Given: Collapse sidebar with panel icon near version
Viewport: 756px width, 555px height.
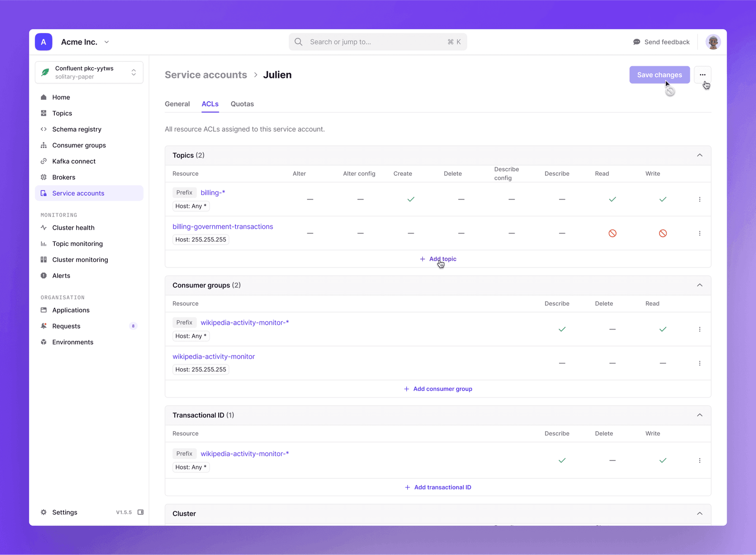Looking at the screenshot, I should (140, 512).
